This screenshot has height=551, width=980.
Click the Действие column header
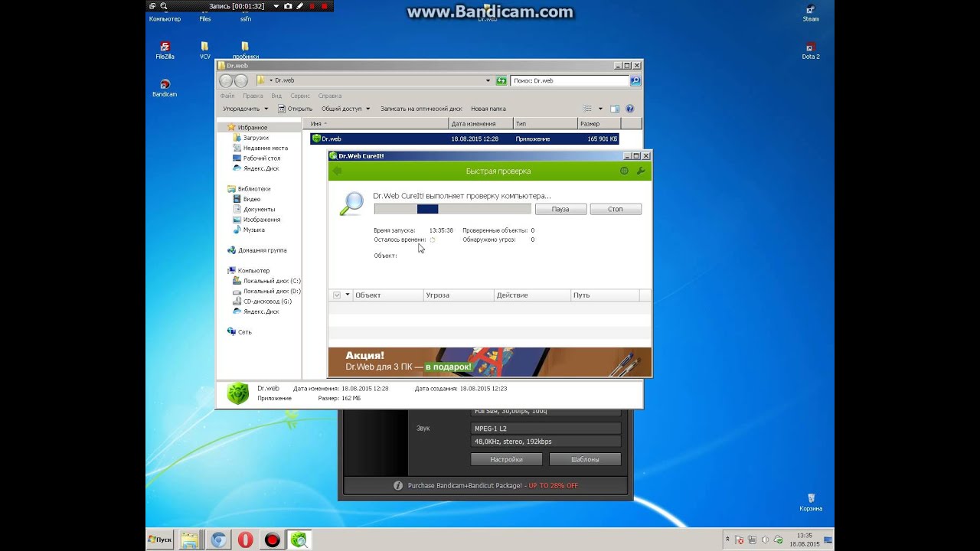[x=532, y=295]
